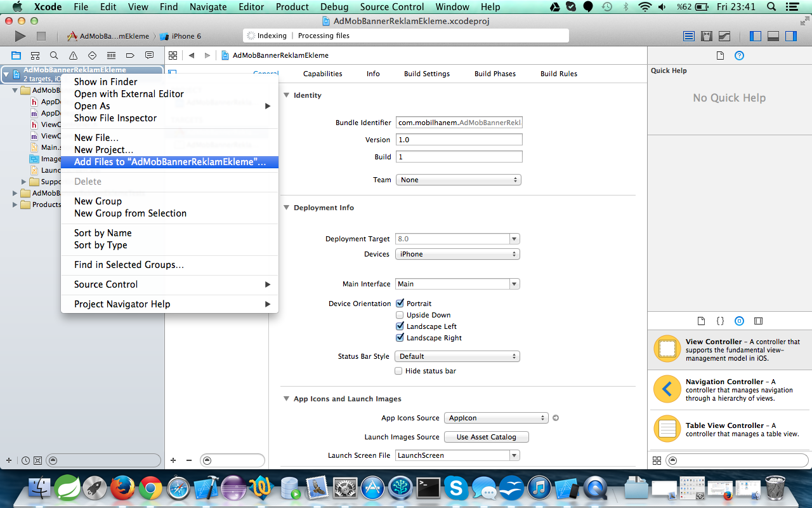Show the File inspector icon
This screenshot has height=508, width=812.
pyautogui.click(x=720, y=55)
